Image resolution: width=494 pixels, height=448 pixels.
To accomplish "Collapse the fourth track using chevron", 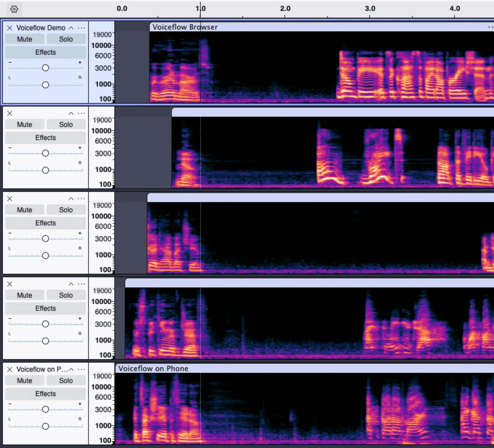I will pyautogui.click(x=71, y=284).
